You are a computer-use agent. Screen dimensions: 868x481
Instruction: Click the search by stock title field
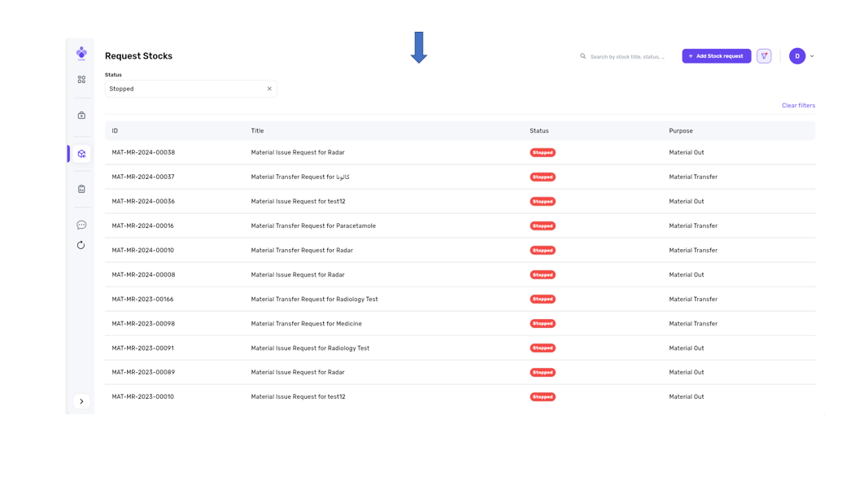(627, 57)
